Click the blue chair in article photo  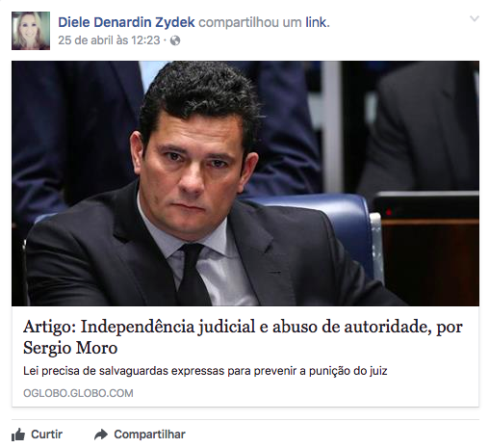click(x=337, y=224)
